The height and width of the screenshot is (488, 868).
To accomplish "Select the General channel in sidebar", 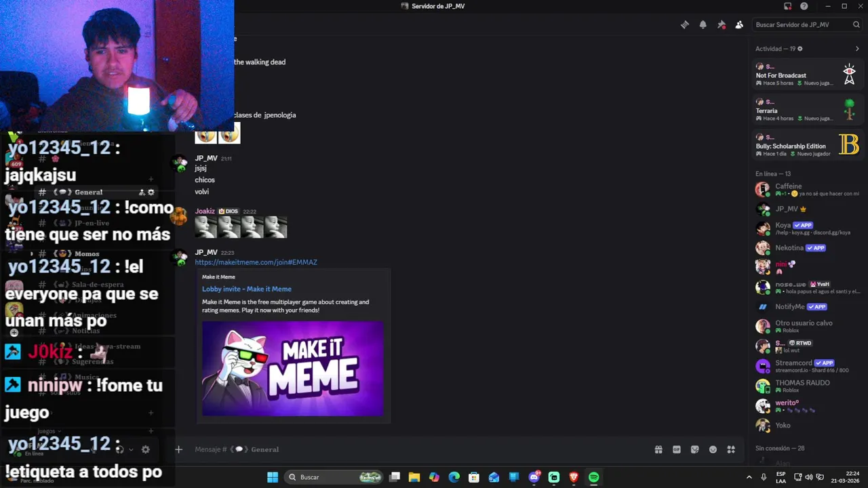I will tap(95, 192).
